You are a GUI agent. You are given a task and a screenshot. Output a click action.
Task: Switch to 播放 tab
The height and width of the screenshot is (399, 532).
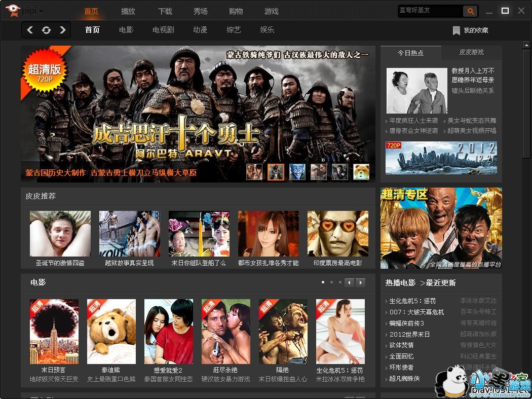[128, 11]
